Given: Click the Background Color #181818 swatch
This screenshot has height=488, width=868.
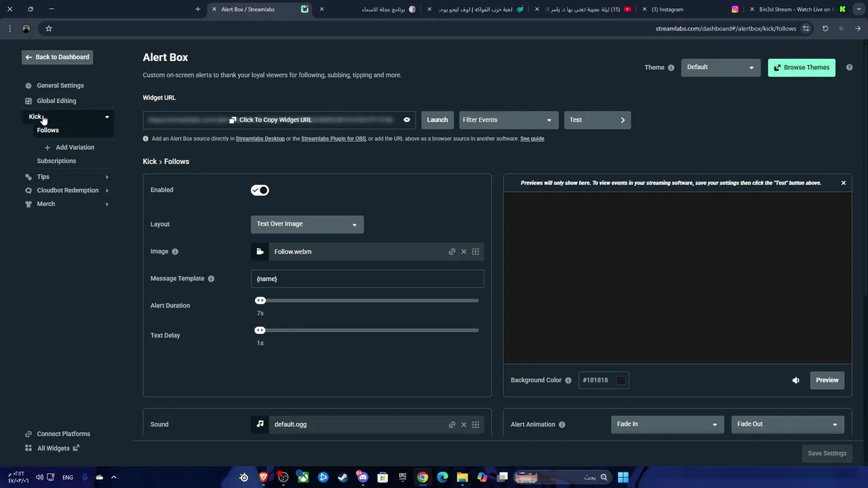Looking at the screenshot, I should pyautogui.click(x=621, y=380).
